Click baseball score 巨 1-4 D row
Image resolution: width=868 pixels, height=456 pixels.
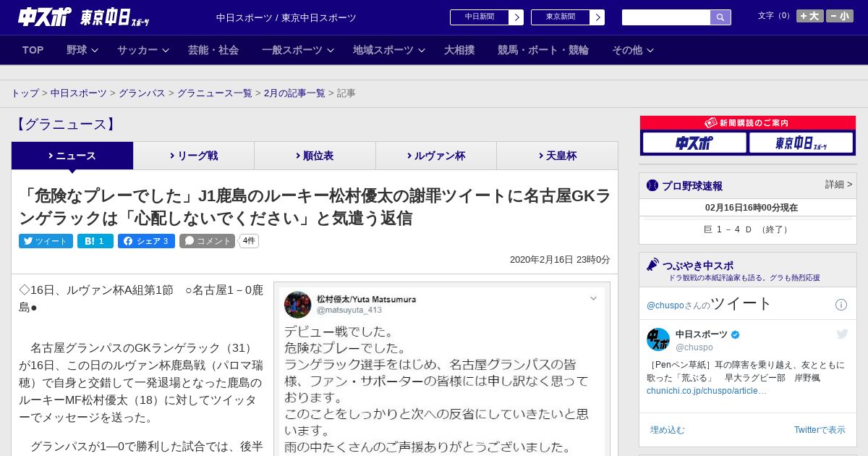click(748, 229)
